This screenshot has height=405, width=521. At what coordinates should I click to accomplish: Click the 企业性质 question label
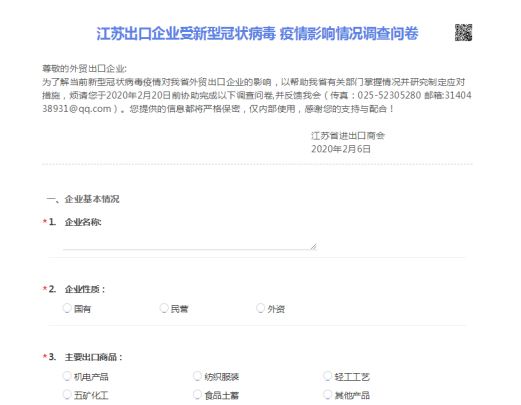[85, 289]
